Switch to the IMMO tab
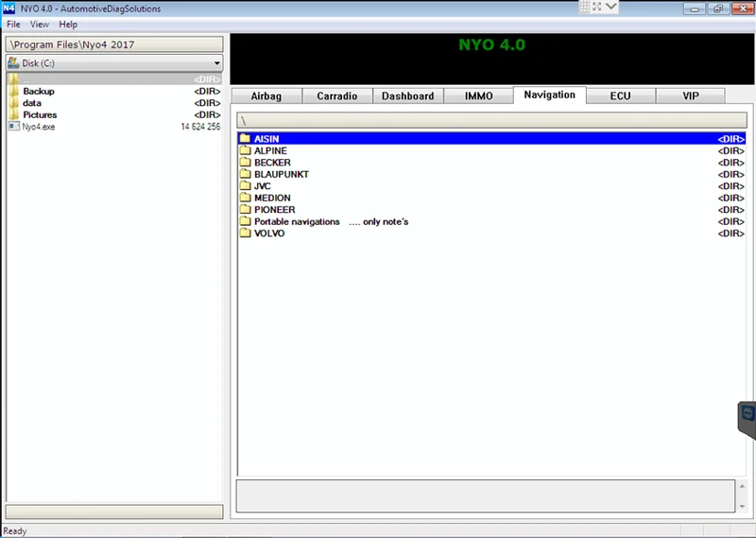The image size is (756, 538). [x=479, y=96]
